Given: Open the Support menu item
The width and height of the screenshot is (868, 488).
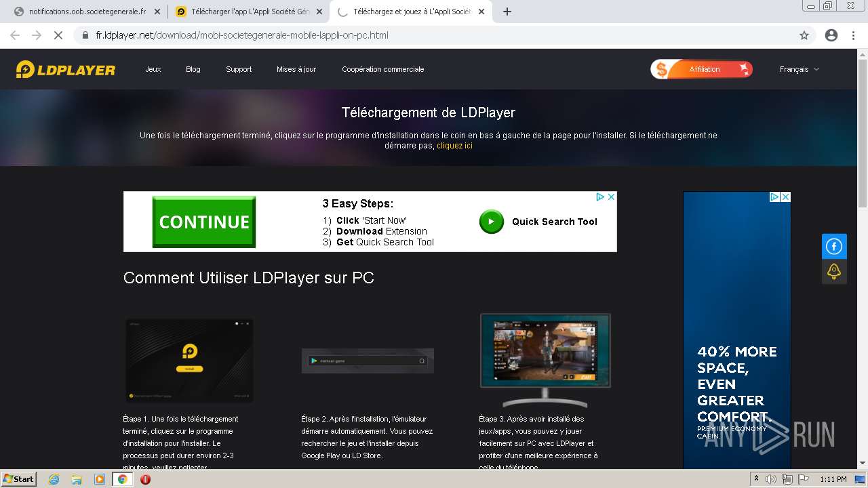Looking at the screenshot, I should [239, 69].
